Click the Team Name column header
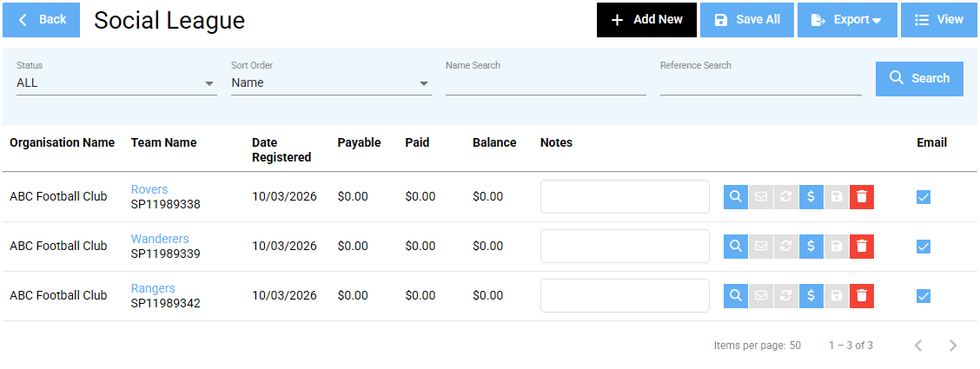980x369 pixels. 163,143
